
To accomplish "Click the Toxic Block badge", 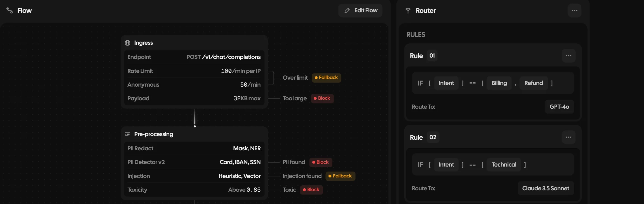I will click(311, 190).
